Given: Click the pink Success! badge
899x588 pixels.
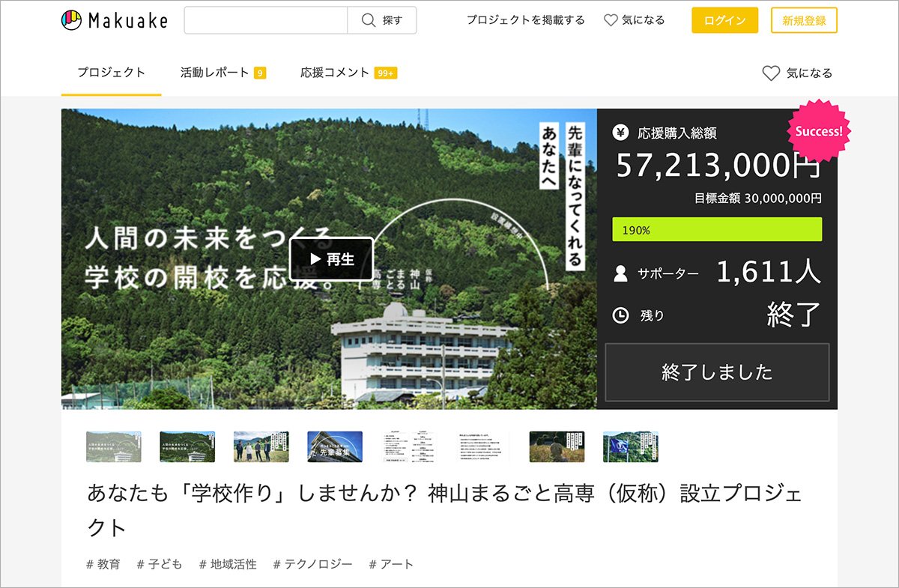Looking at the screenshot, I should pyautogui.click(x=819, y=131).
